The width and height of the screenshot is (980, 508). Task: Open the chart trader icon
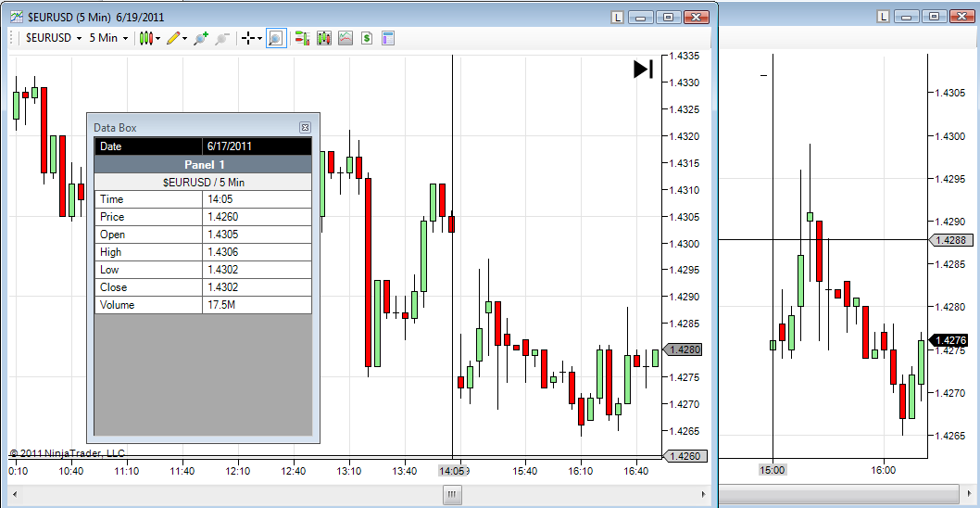point(303,38)
